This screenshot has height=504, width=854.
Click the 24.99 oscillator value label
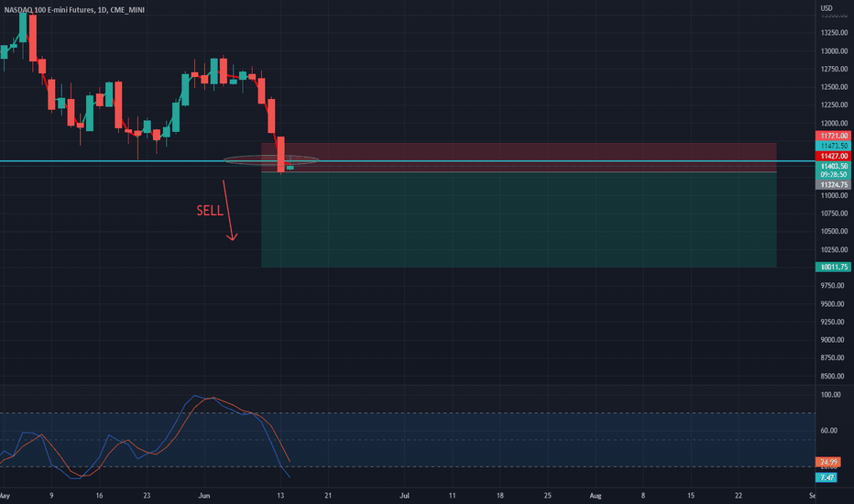(x=827, y=462)
